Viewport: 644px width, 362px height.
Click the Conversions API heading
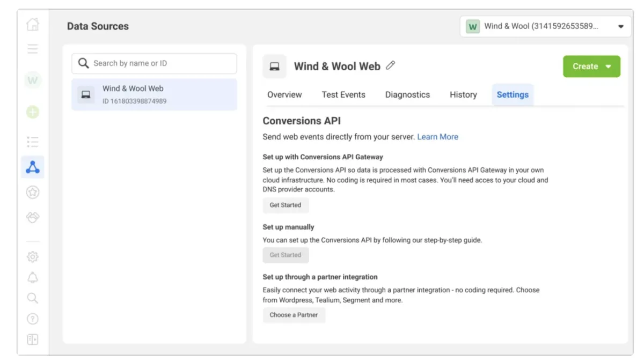pyautogui.click(x=302, y=121)
